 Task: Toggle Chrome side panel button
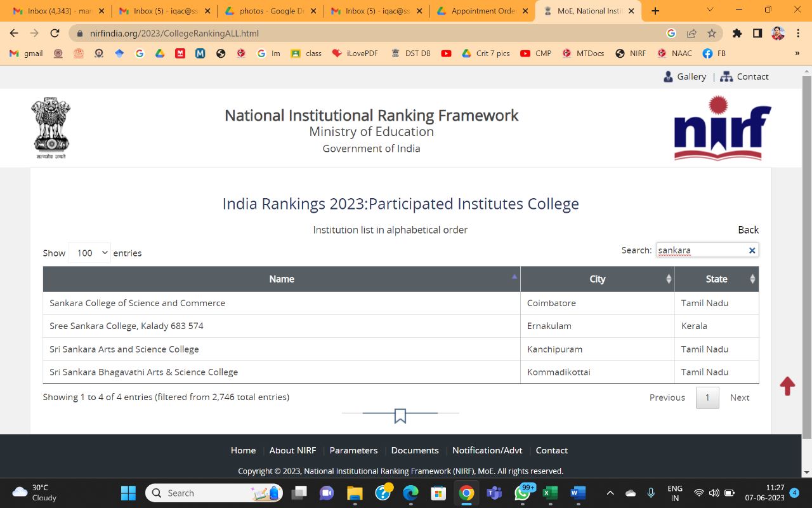(x=757, y=34)
